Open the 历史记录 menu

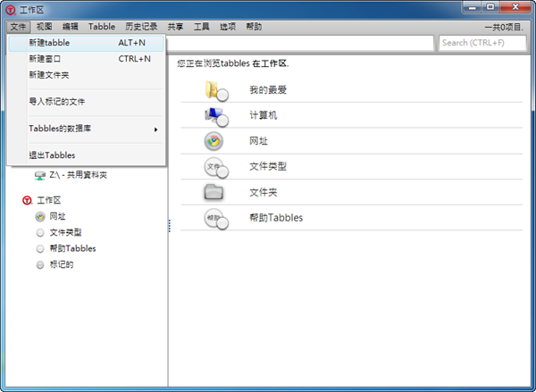coord(141,27)
